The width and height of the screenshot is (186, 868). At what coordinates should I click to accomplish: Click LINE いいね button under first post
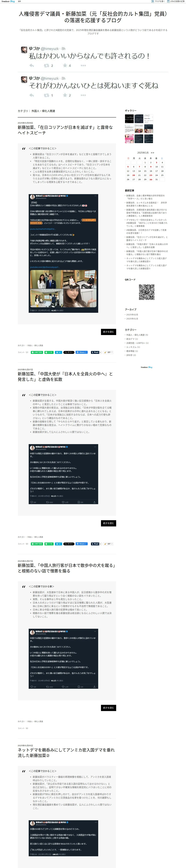point(49,352)
